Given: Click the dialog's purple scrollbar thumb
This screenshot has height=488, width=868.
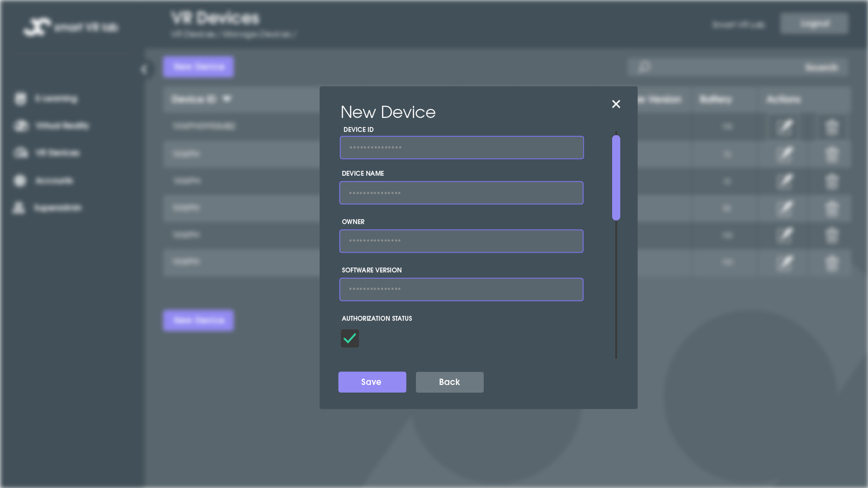Looking at the screenshot, I should 616,178.
